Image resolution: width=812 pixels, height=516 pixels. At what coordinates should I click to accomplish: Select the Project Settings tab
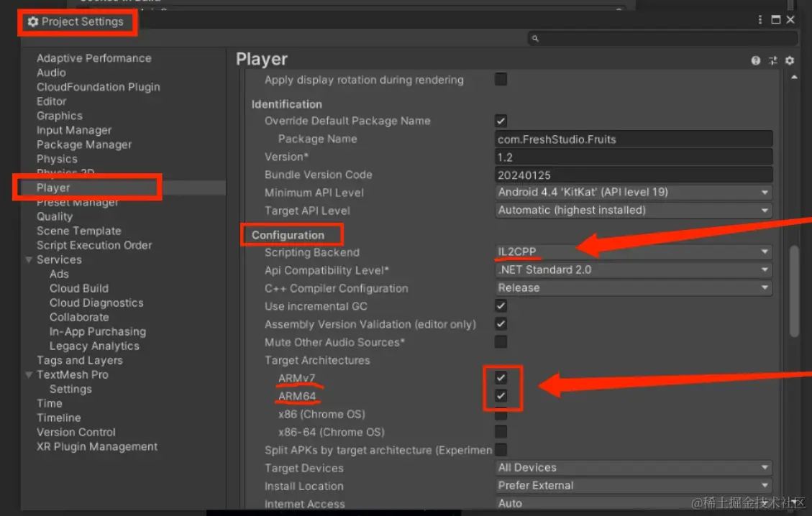pyautogui.click(x=77, y=22)
